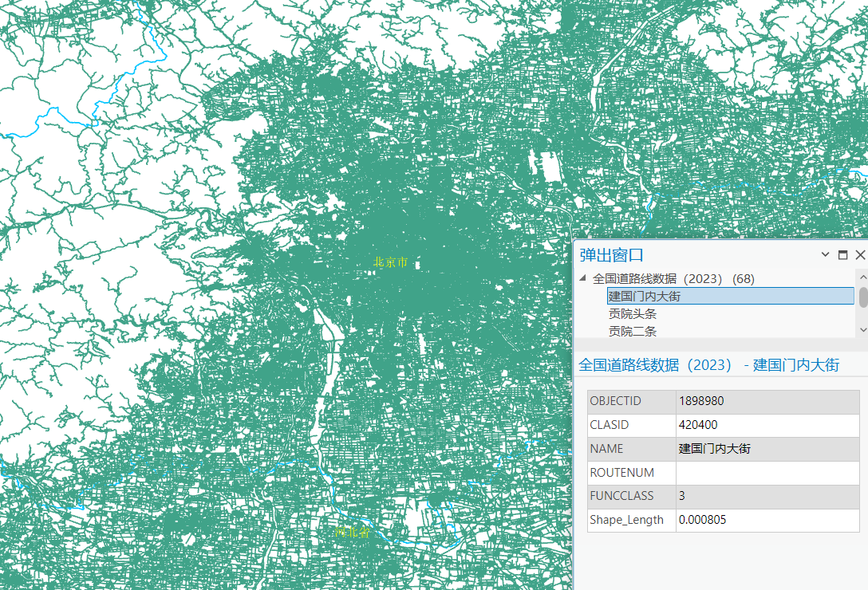The image size is (868, 590).
Task: Click the 河北省 label on the map
Action: pyautogui.click(x=352, y=532)
